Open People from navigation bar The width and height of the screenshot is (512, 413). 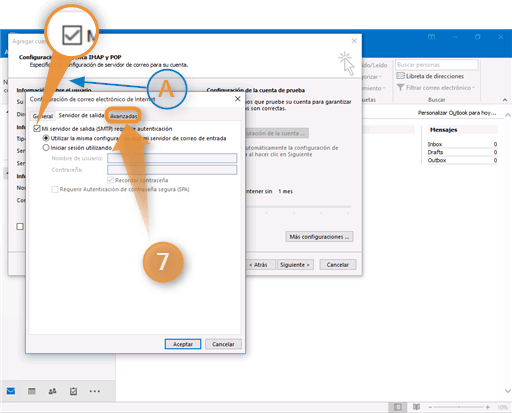click(52, 391)
